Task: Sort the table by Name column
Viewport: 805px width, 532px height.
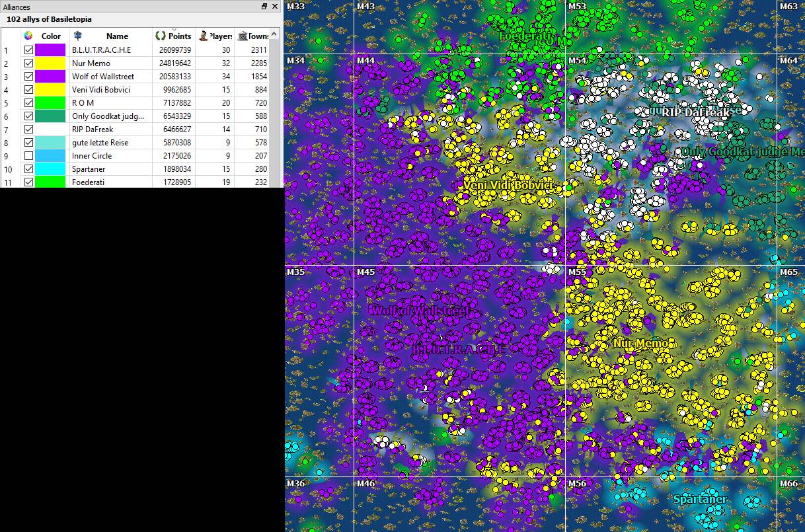Action: (117, 36)
